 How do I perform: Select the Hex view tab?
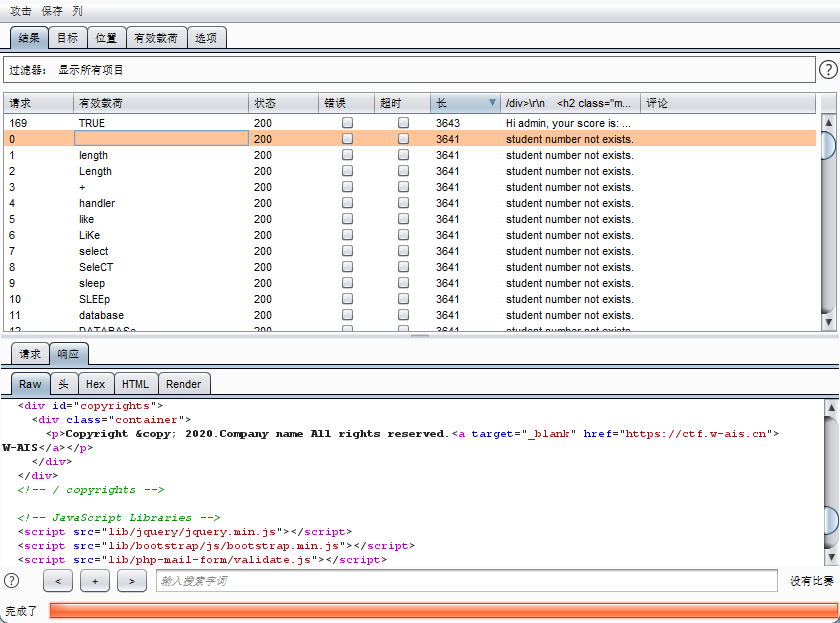pos(95,384)
